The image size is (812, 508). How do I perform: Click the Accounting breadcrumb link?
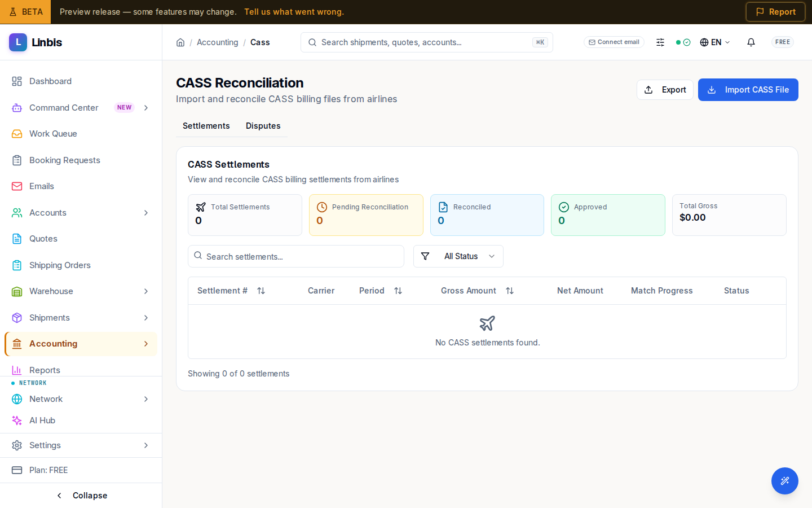click(218, 42)
